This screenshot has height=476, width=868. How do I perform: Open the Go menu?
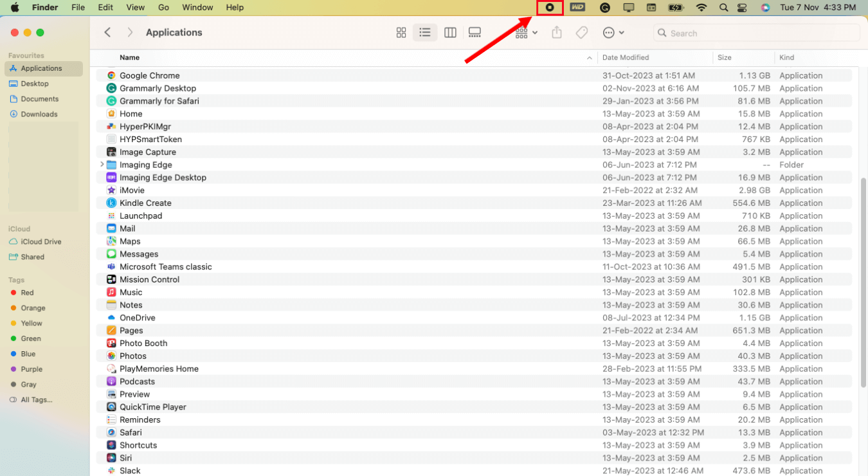(163, 8)
